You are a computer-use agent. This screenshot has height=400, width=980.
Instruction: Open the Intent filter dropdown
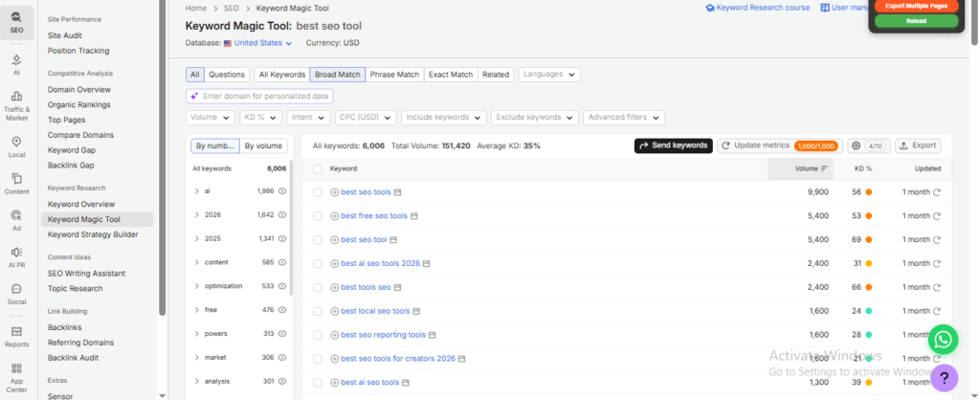tap(308, 118)
